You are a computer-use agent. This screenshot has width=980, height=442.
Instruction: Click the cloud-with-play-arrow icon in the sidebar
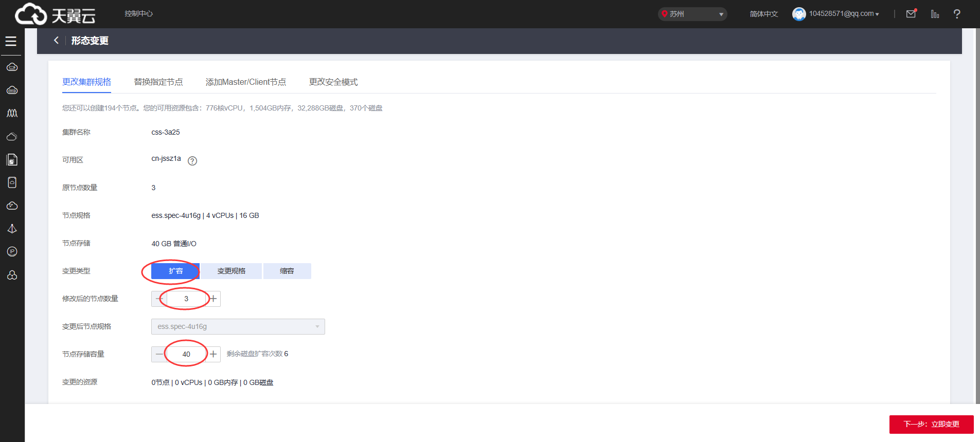tap(12, 206)
